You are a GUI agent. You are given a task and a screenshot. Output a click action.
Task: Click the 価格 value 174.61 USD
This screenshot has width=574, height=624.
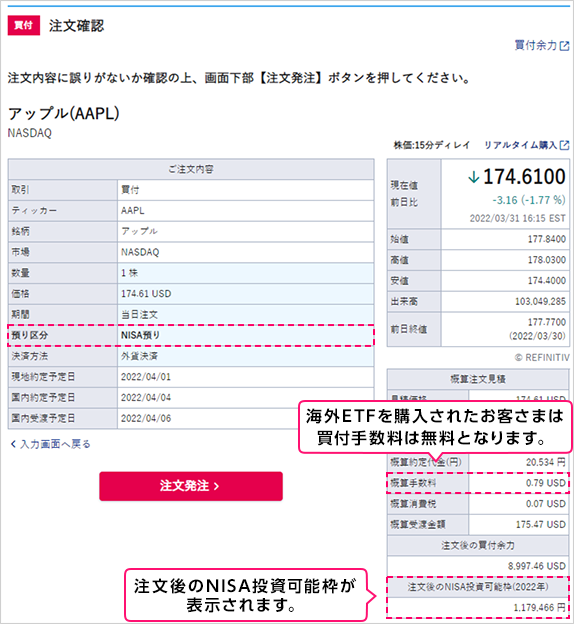click(x=146, y=294)
